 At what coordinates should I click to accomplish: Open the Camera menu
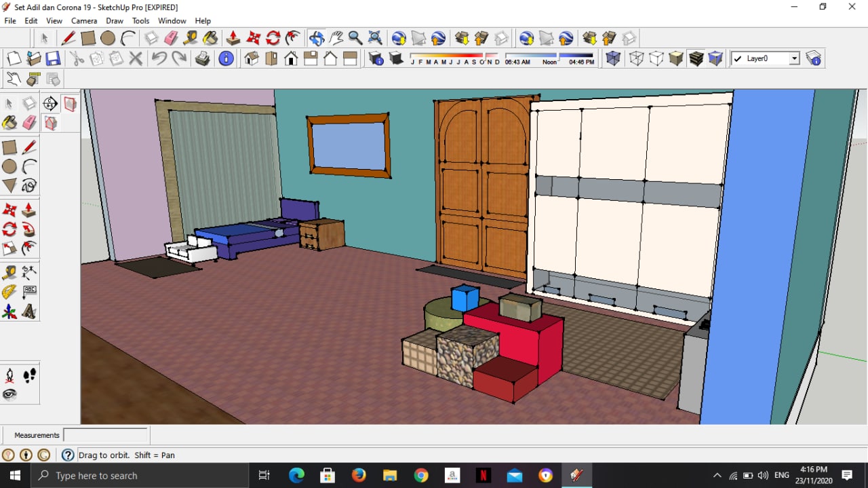84,21
